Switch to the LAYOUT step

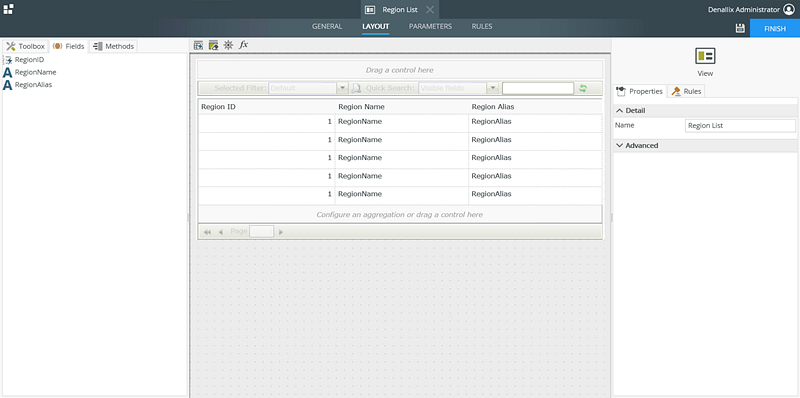[376, 27]
